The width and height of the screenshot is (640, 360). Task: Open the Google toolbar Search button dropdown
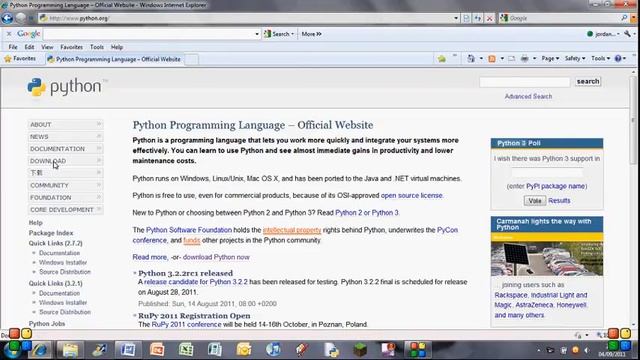click(x=293, y=34)
